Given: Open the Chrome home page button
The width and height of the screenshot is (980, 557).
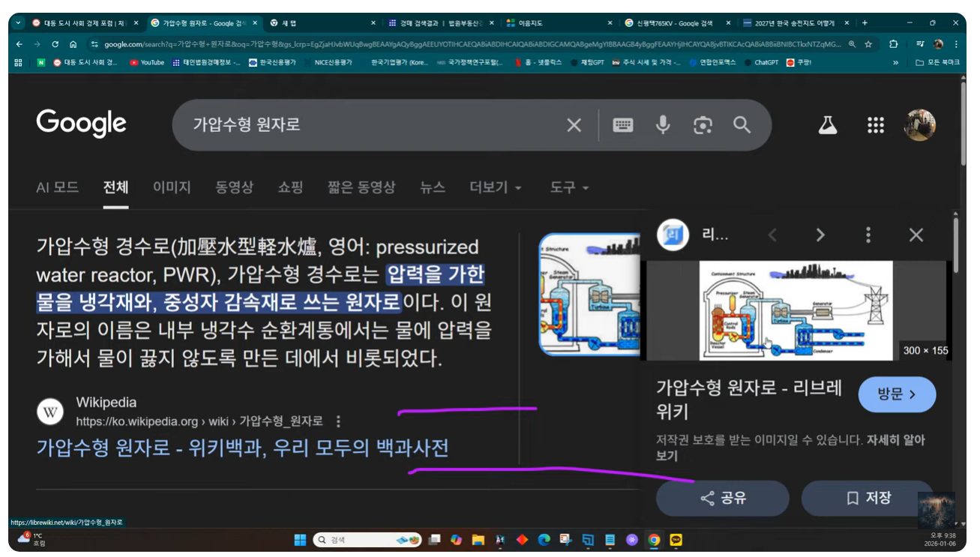Looking at the screenshot, I should [73, 44].
